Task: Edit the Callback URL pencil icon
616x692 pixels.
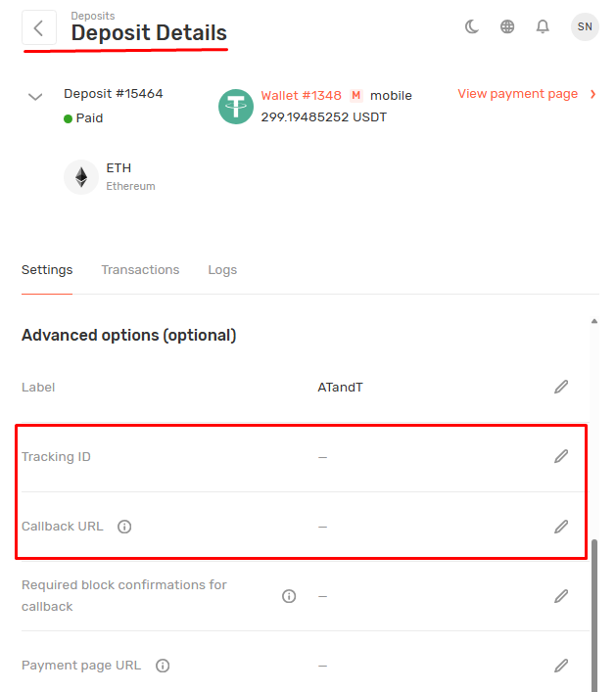Action: pos(561,527)
